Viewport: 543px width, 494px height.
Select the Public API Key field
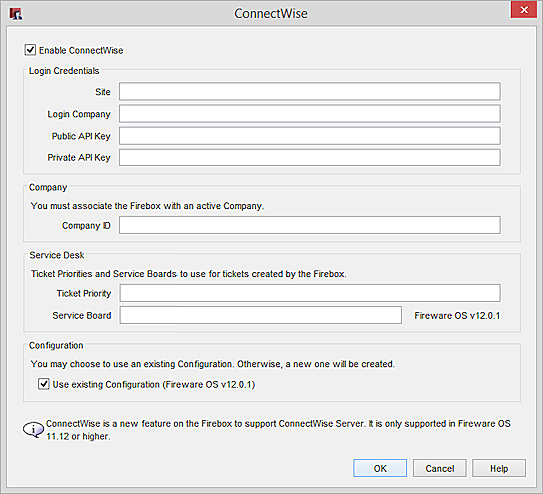310,136
